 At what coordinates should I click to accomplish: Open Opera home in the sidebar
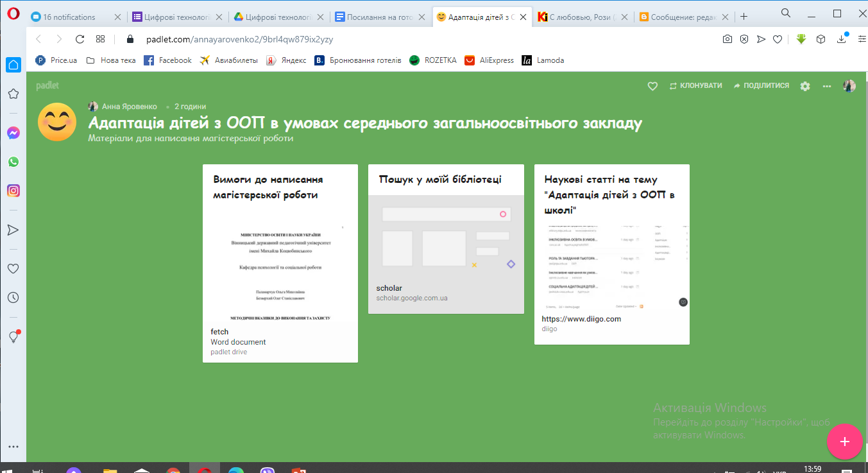click(x=13, y=65)
